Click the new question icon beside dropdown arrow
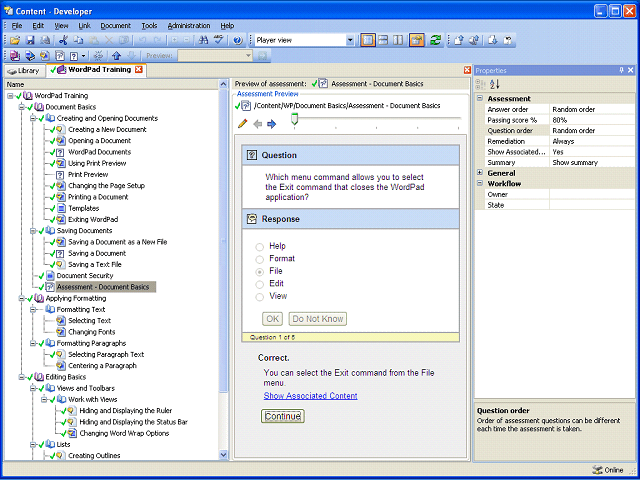 point(74,55)
